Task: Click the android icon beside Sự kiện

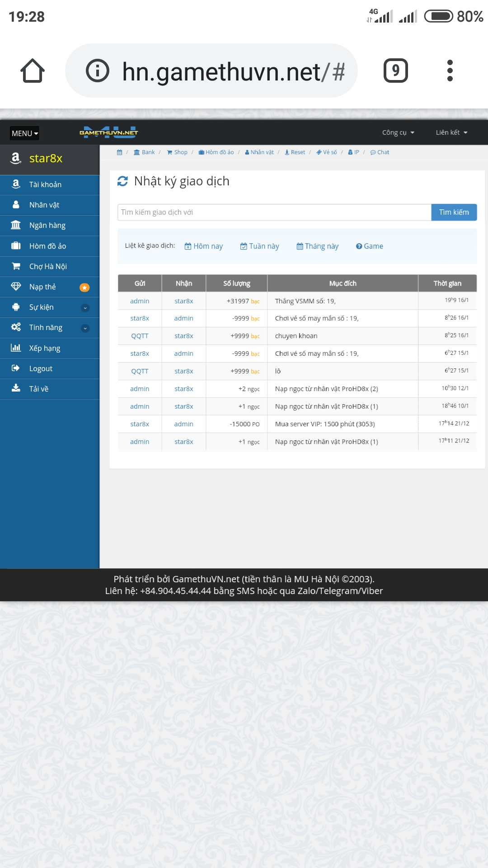Action: 16,307
